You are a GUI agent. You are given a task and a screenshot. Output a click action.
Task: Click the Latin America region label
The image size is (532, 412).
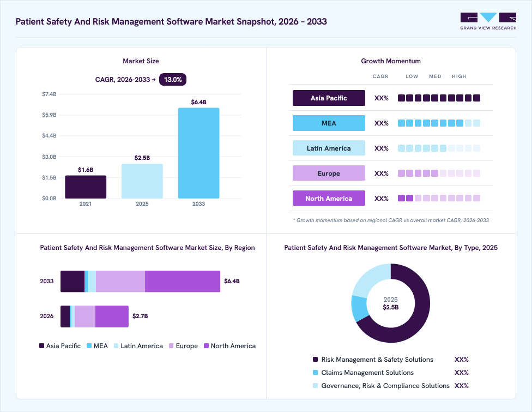(329, 148)
